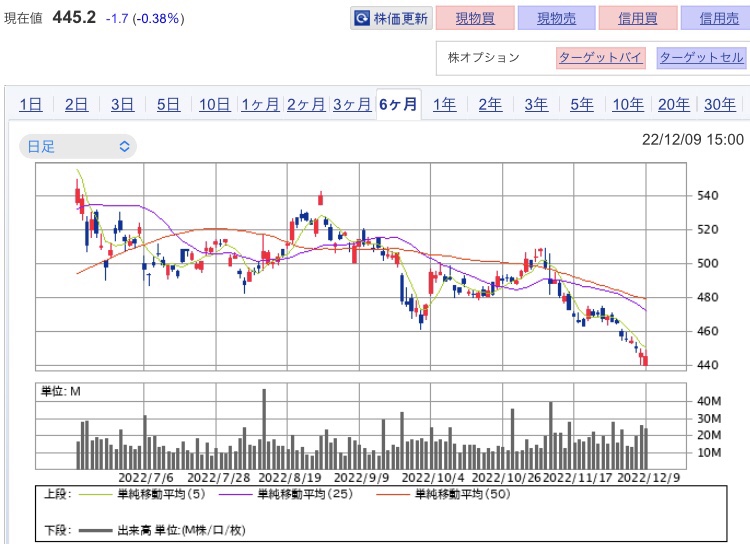
Task: Click the green 単純移動平均(5) legend line
Action: (95, 494)
